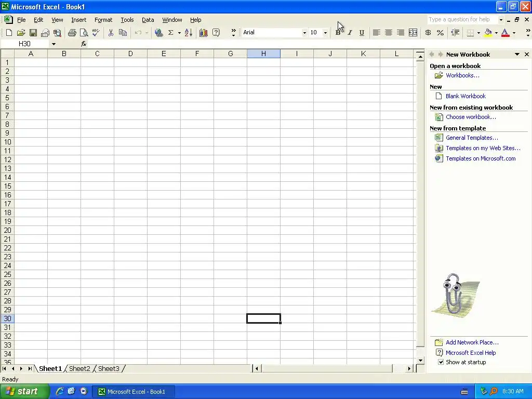532x399 pixels.
Task: Center the cell text
Action: [x=389, y=33]
